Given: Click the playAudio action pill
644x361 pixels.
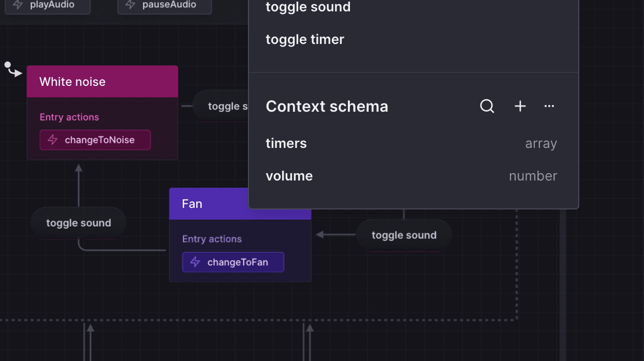Looking at the screenshot, I should [x=48, y=5].
